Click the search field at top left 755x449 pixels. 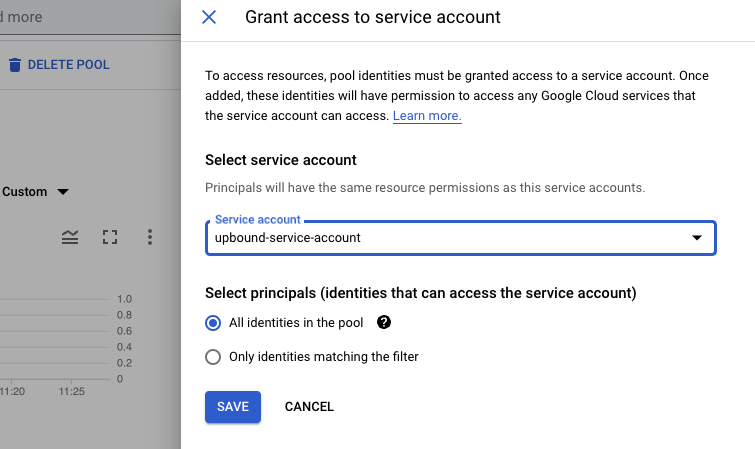(x=60, y=17)
